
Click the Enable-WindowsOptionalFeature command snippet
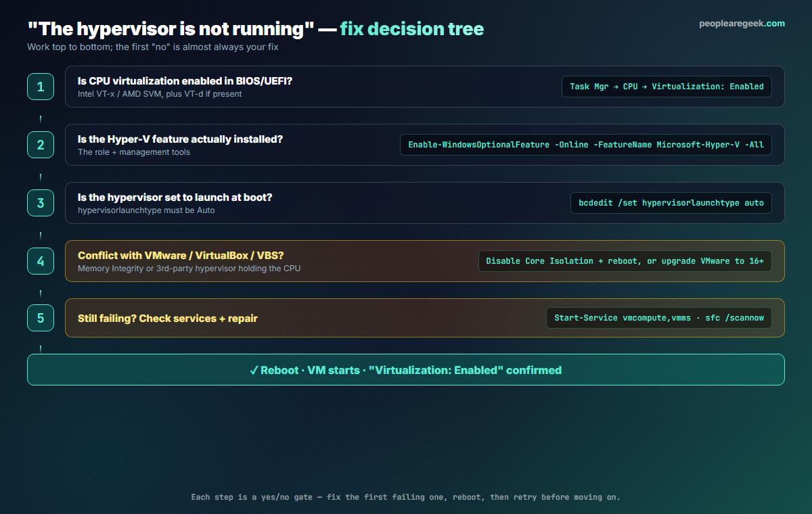click(586, 145)
